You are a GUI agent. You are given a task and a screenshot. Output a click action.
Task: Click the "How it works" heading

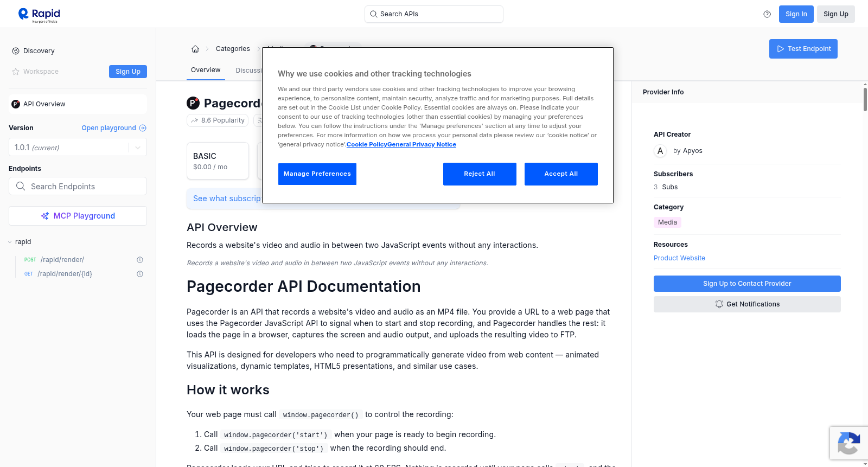coord(228,390)
